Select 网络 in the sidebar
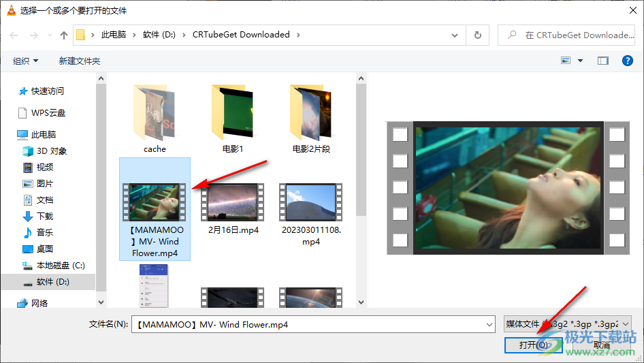Image resolution: width=644 pixels, height=363 pixels. point(33,303)
